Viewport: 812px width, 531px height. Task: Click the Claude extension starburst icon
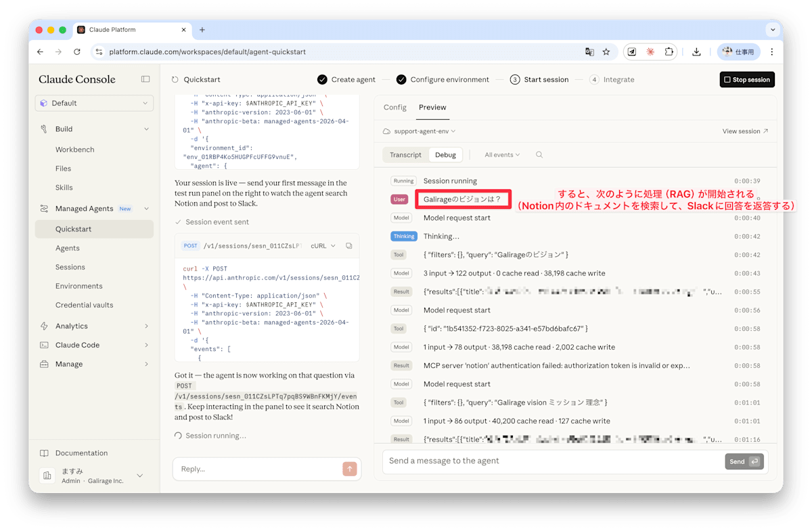(x=650, y=51)
